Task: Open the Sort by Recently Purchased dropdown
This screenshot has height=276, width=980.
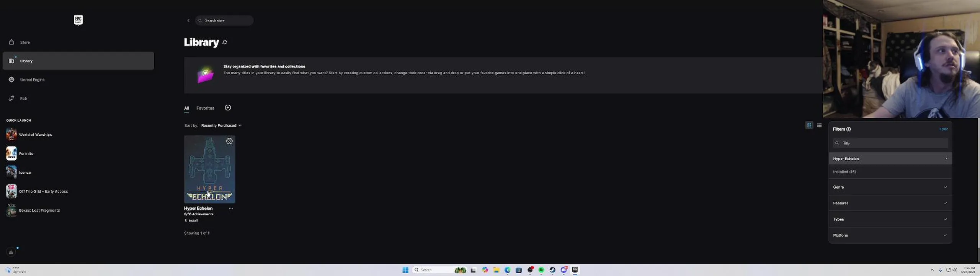Action: 221,126
